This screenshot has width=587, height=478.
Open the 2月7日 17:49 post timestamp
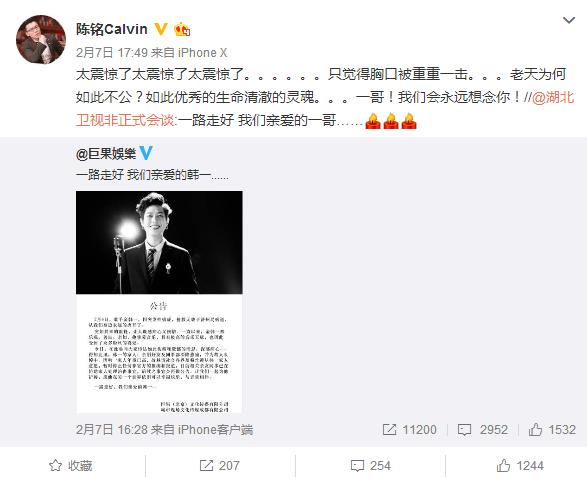tap(112, 53)
